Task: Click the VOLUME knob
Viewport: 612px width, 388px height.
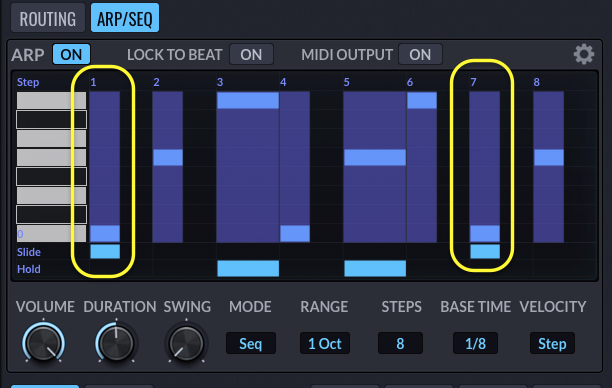Action: (43, 344)
